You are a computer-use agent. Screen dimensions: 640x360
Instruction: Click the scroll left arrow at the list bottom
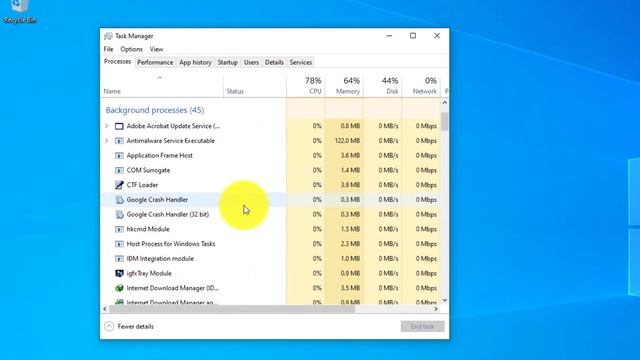pyautogui.click(x=105, y=309)
